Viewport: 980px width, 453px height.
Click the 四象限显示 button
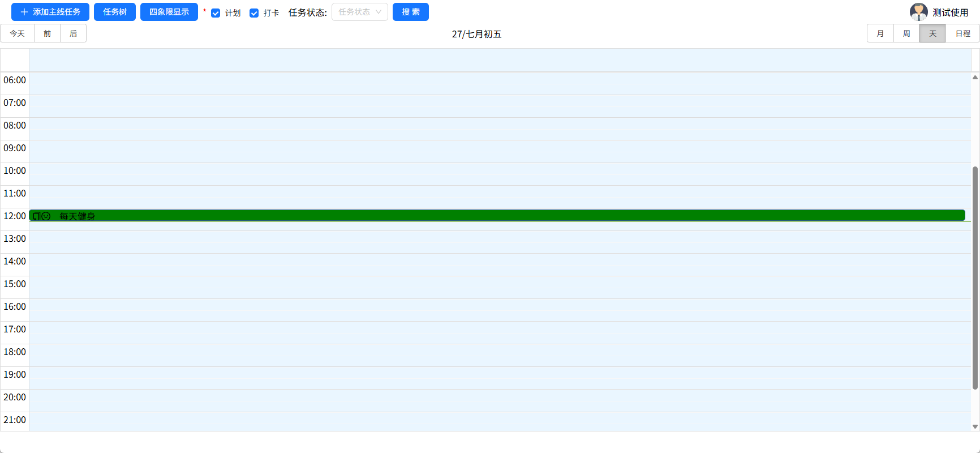tap(169, 12)
